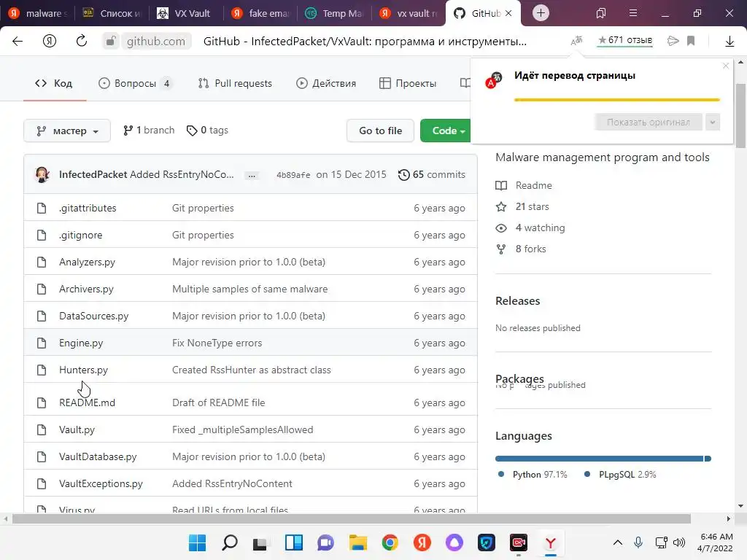Image resolution: width=747 pixels, height=560 pixels.
Task: Expand commit message ellipsis button
Action: click(252, 175)
